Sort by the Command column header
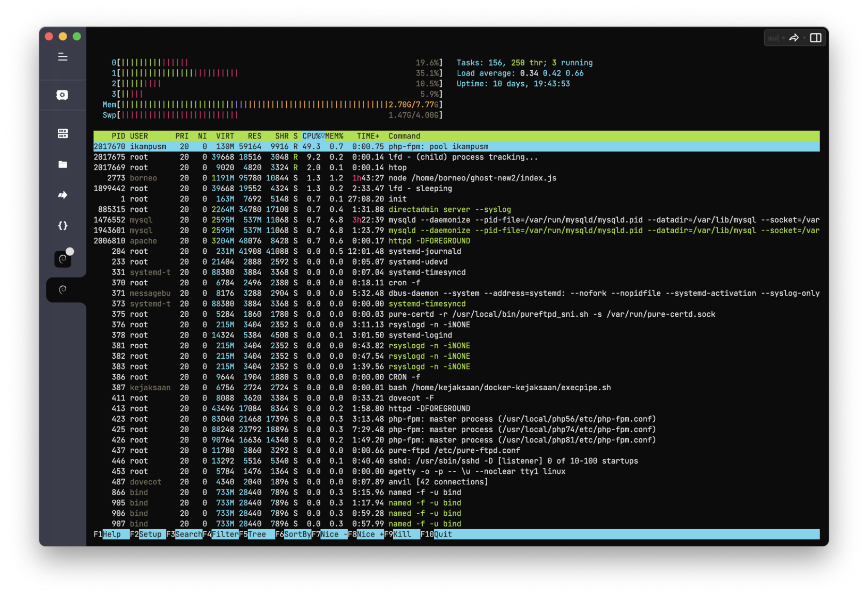Image resolution: width=868 pixels, height=598 pixels. pyautogui.click(x=405, y=136)
